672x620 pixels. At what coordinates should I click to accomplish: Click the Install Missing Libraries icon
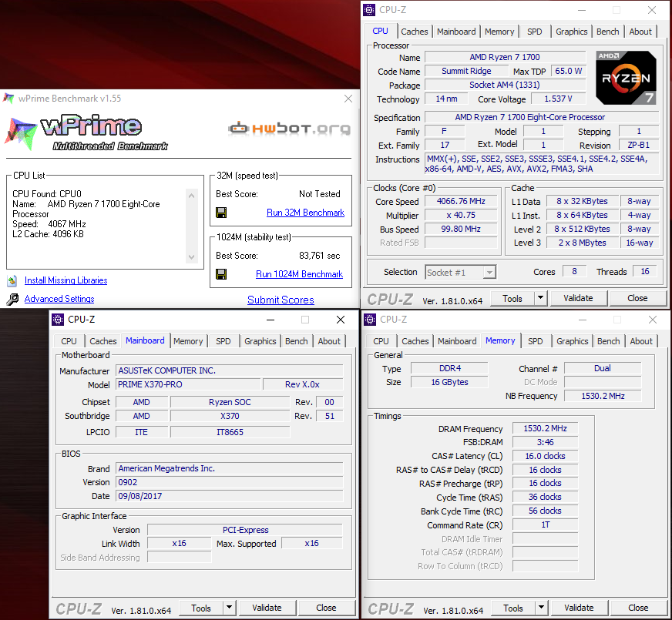click(x=12, y=281)
